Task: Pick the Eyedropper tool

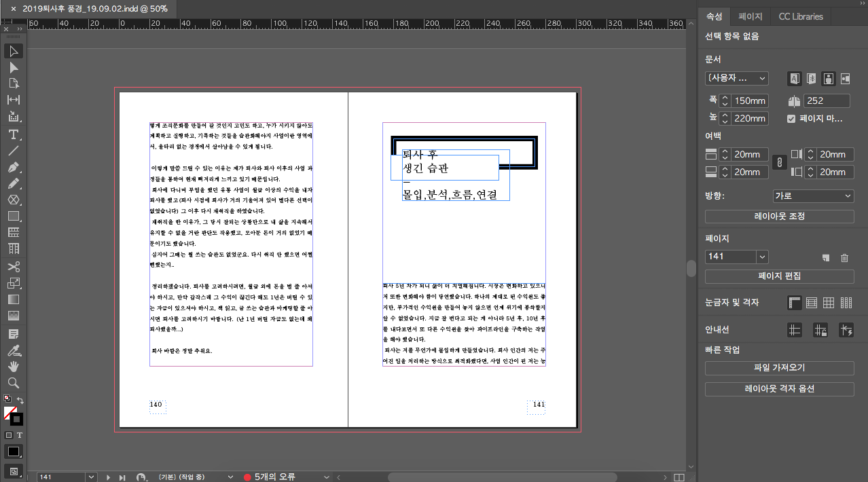Action: pos(13,349)
